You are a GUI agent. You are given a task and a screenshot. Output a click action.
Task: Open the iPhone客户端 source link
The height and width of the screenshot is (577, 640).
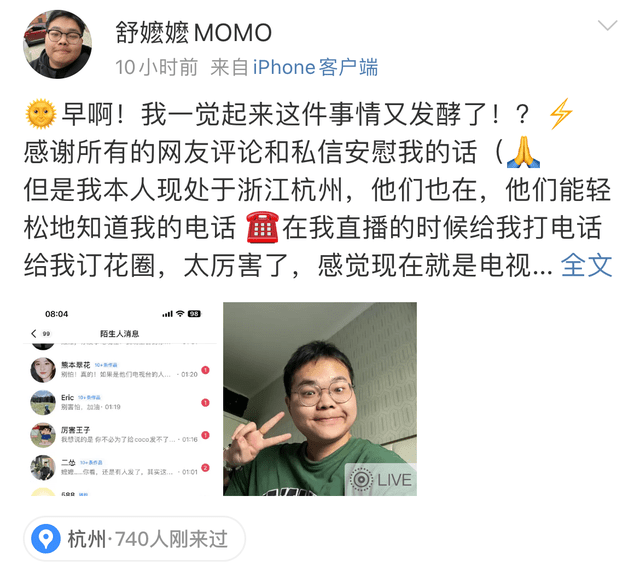coord(315,67)
